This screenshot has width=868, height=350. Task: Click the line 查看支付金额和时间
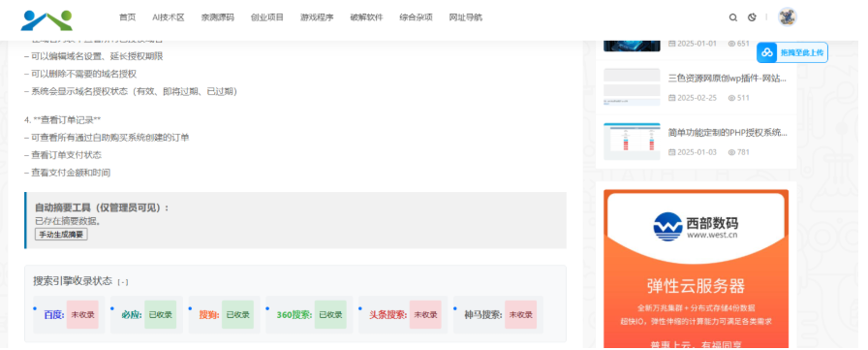click(x=67, y=173)
